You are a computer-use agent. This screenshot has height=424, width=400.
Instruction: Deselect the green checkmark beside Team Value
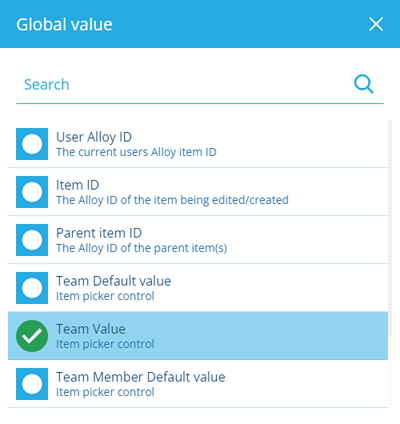[32, 336]
